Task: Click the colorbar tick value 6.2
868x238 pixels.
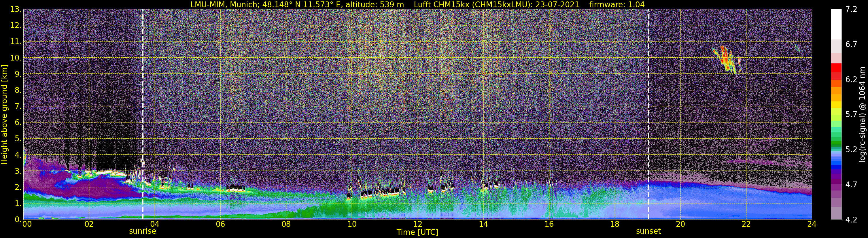Action: (x=851, y=79)
